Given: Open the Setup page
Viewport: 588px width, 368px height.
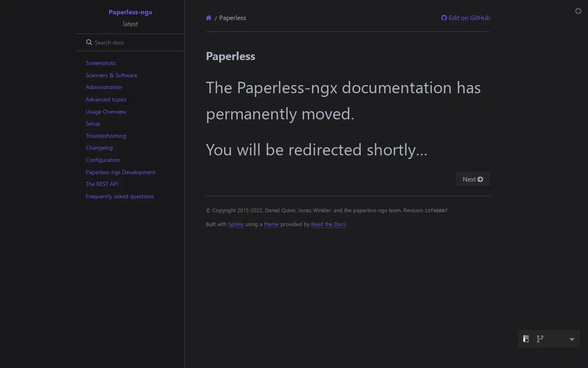Looking at the screenshot, I should pyautogui.click(x=93, y=123).
